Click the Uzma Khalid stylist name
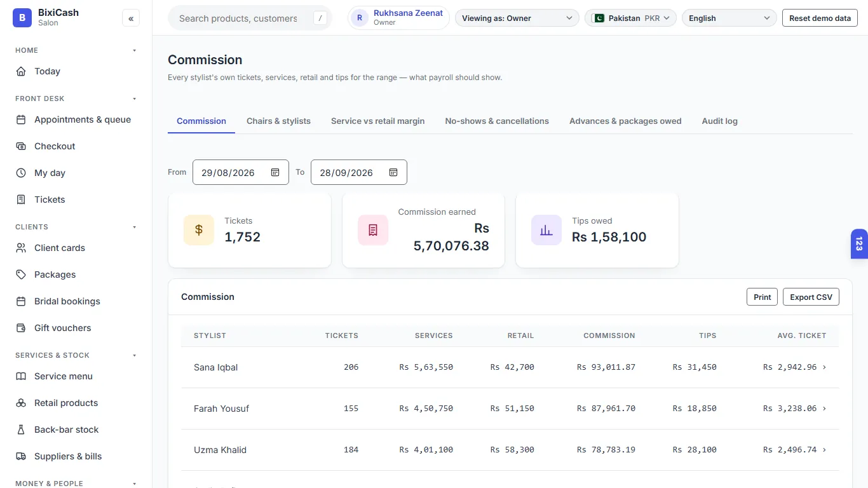This screenshot has height=488, width=868. click(220, 450)
